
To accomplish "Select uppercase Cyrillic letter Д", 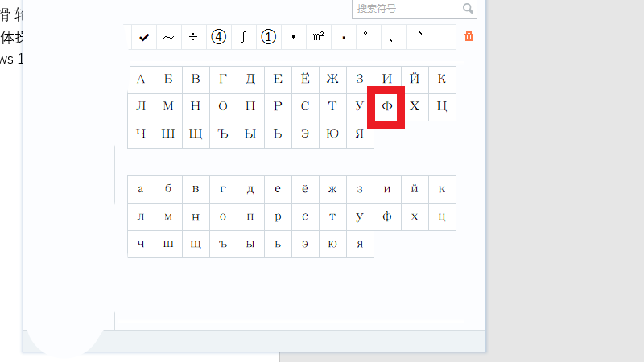I will tap(250, 80).
